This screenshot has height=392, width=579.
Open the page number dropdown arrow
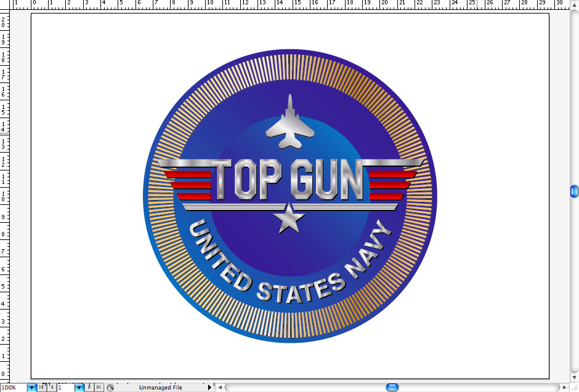click(79, 388)
